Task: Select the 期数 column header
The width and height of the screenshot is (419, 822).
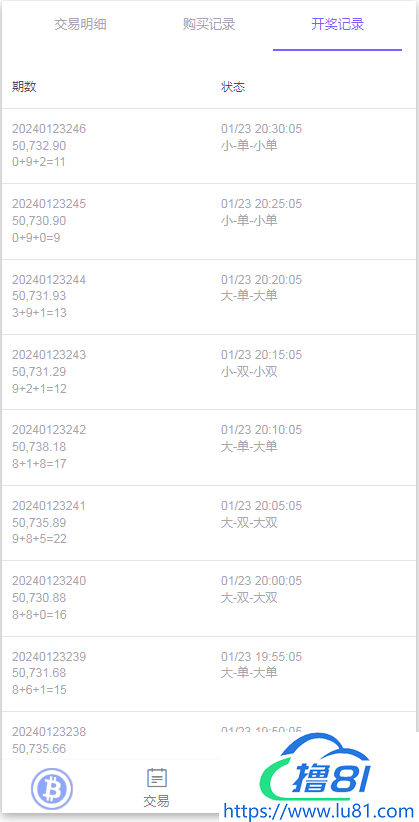Action: 24,87
